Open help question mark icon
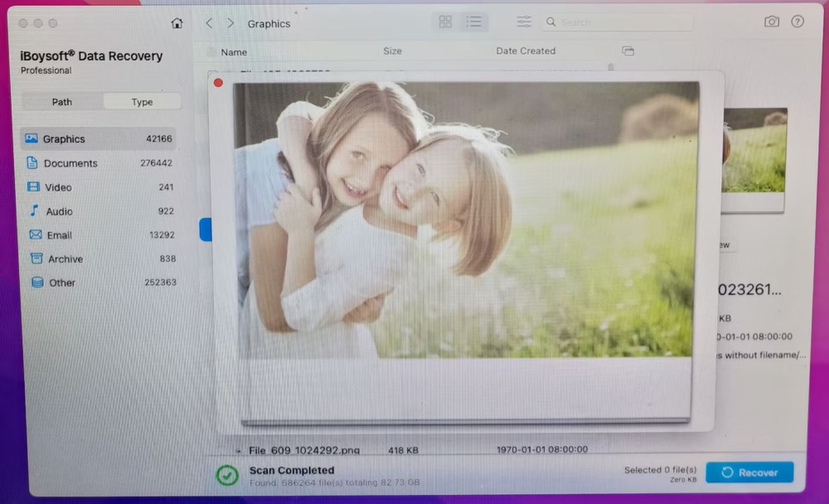Screen dimensions: 829x504 click(x=797, y=22)
